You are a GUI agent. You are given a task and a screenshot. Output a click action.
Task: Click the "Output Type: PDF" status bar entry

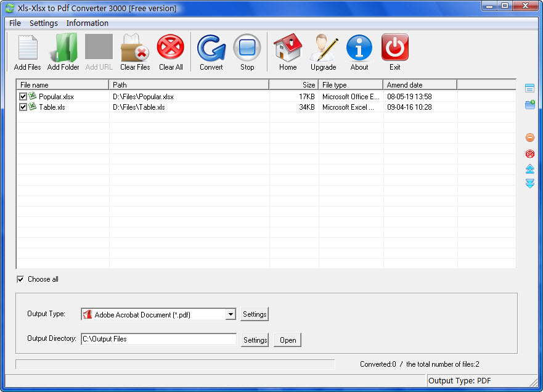pos(460,381)
